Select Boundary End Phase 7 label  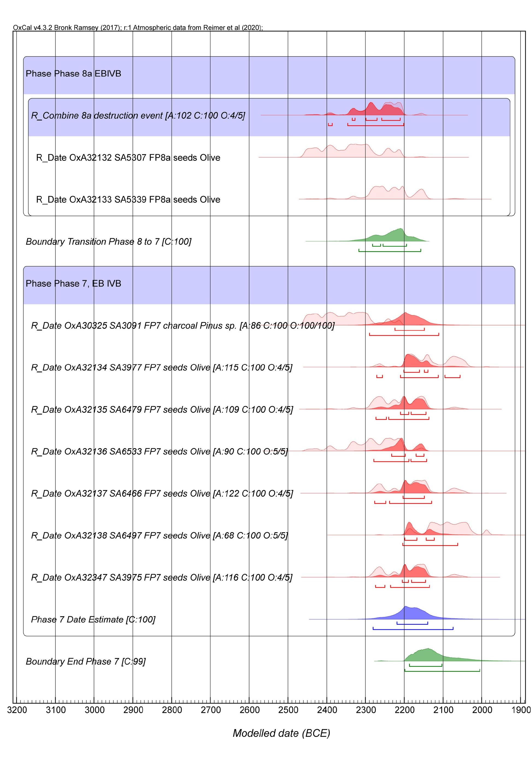pos(86,662)
